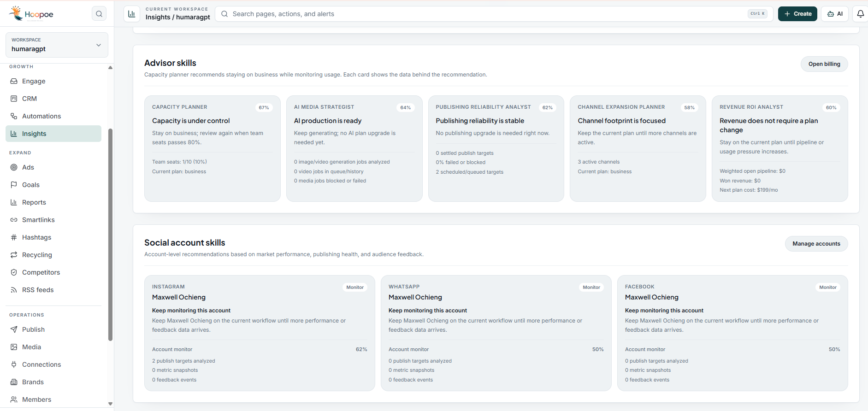This screenshot has width=868, height=411.
Task: Click Channel footprint is focused heading
Action: (621, 121)
